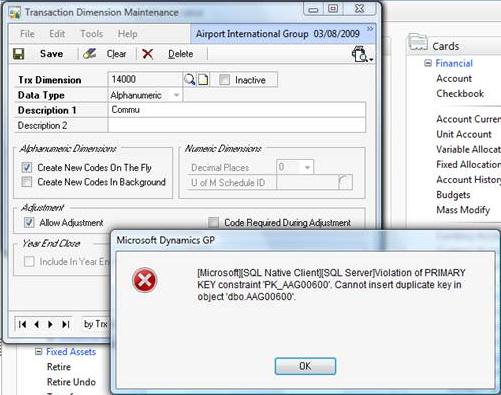Click into the Trx Dimension field

point(145,80)
